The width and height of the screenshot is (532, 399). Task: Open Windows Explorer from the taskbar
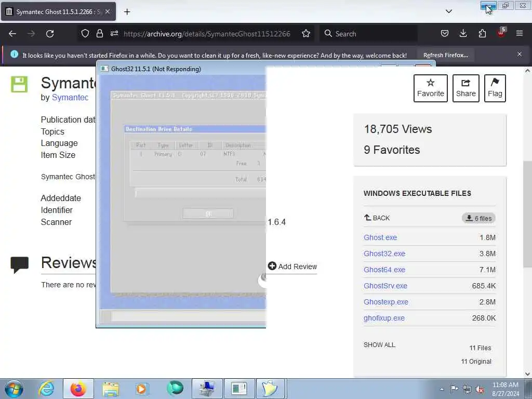point(111,389)
